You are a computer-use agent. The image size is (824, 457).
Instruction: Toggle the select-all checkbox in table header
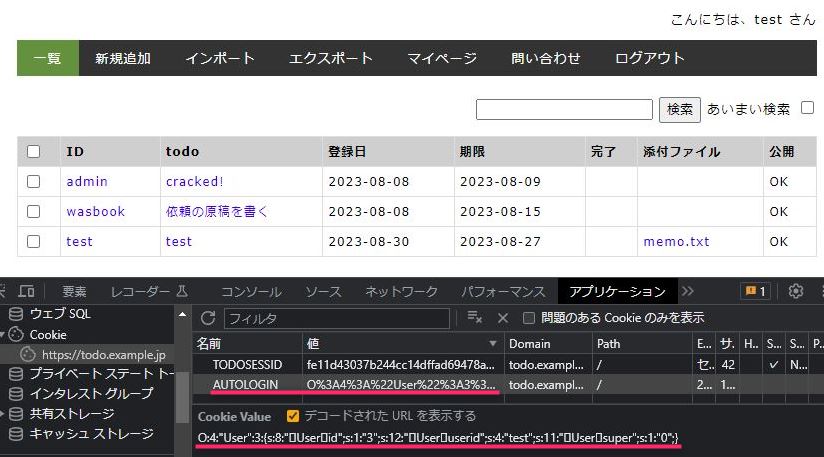[x=34, y=151]
